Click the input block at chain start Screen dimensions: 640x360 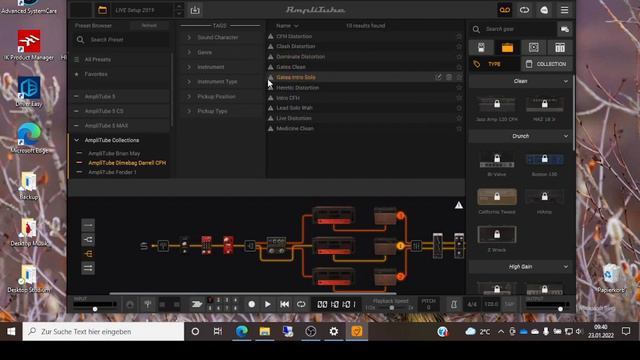(144, 246)
